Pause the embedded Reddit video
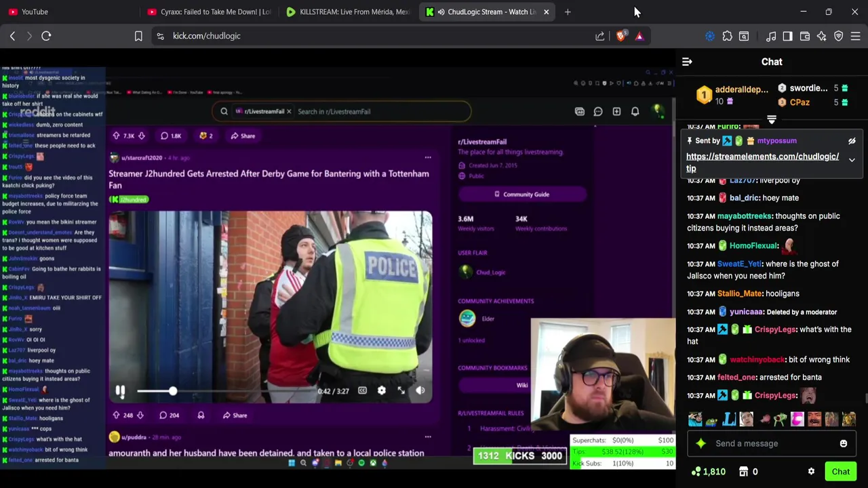This screenshot has height=488, width=868. click(120, 391)
